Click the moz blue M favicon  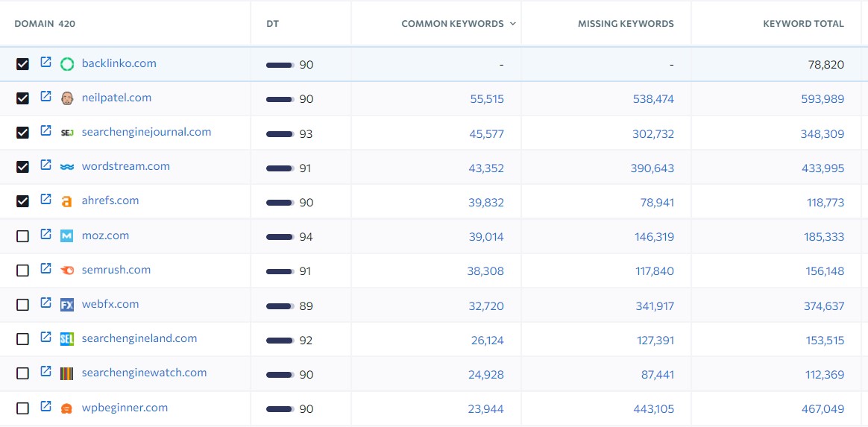click(x=67, y=236)
